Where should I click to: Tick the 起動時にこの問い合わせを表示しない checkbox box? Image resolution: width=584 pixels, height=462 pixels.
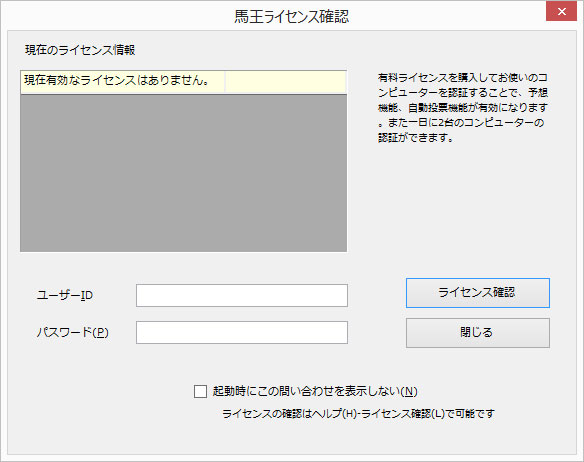(200, 392)
